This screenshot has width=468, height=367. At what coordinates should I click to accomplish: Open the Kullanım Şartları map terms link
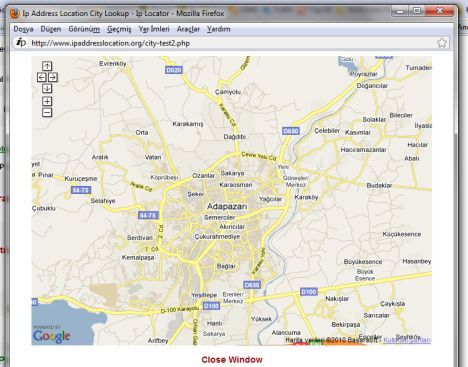pos(407,340)
